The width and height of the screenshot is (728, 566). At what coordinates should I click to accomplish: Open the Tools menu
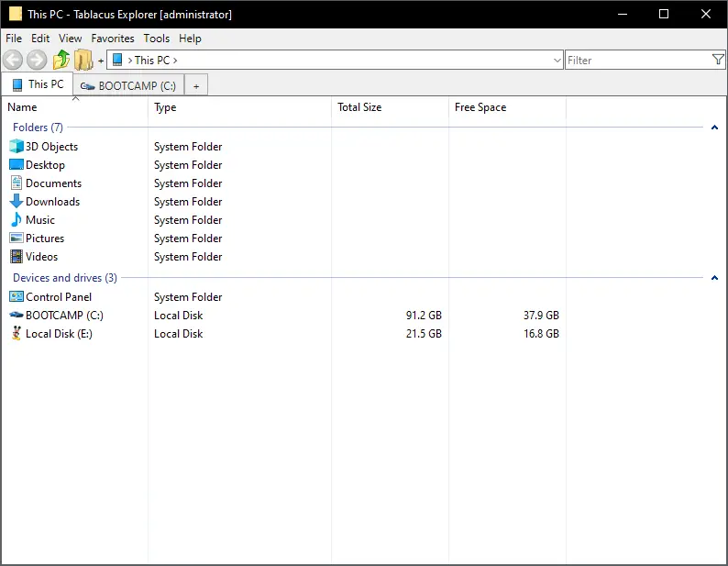(x=157, y=39)
